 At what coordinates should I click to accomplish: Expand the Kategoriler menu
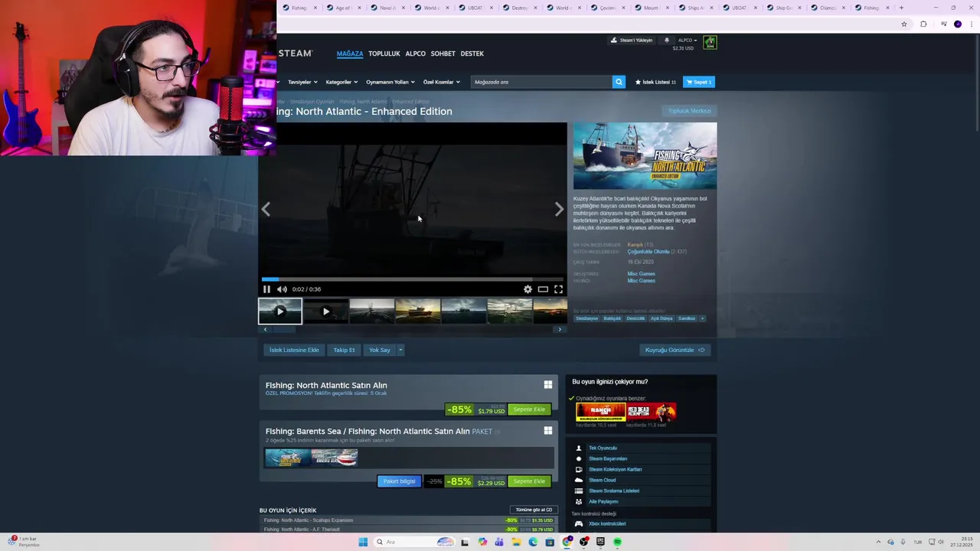pos(341,82)
